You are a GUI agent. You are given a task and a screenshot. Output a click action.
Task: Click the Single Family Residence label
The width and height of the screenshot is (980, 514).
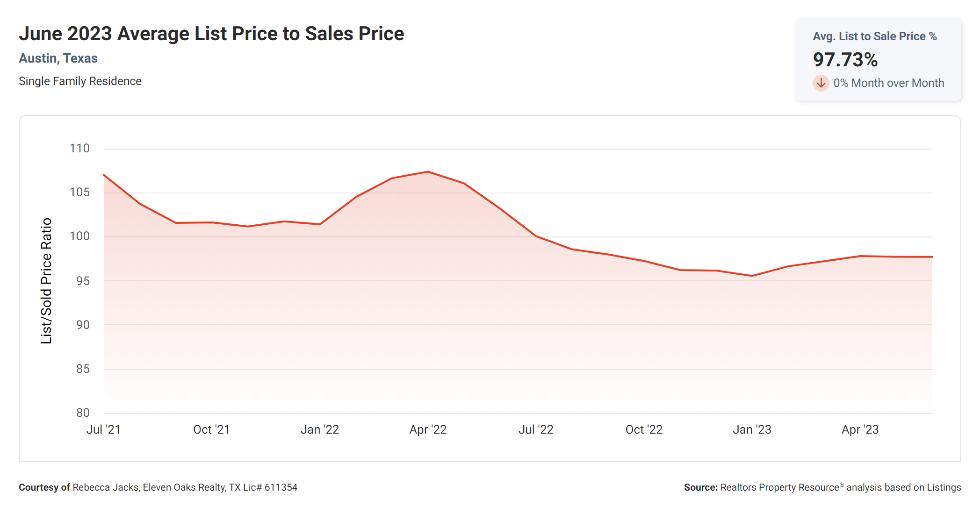pos(80,81)
